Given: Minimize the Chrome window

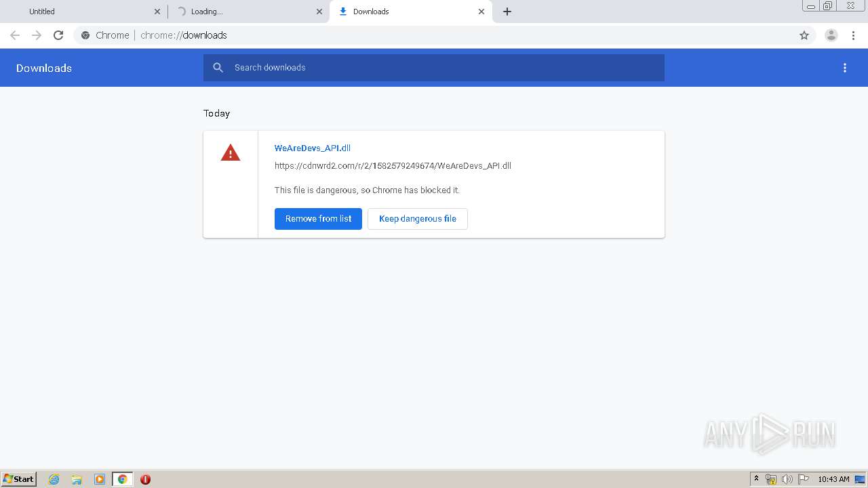Looking at the screenshot, I should pos(811,6).
